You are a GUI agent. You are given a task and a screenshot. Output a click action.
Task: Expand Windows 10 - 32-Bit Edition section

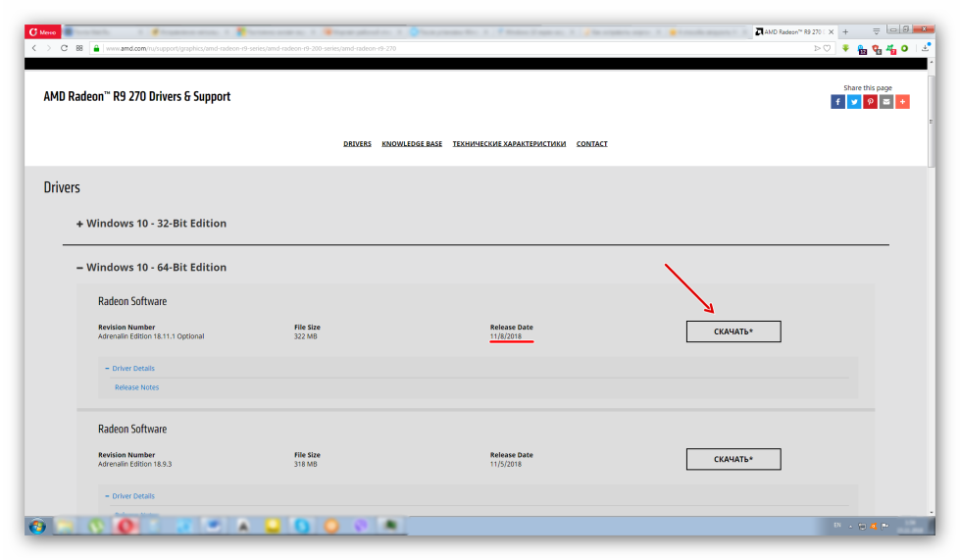pyautogui.click(x=151, y=224)
